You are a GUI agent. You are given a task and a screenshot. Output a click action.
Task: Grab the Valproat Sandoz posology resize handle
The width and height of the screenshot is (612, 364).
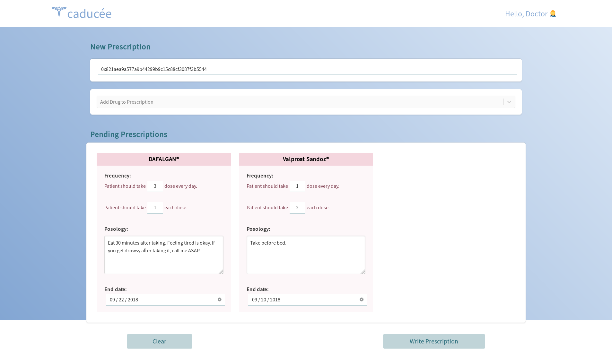pos(363,272)
